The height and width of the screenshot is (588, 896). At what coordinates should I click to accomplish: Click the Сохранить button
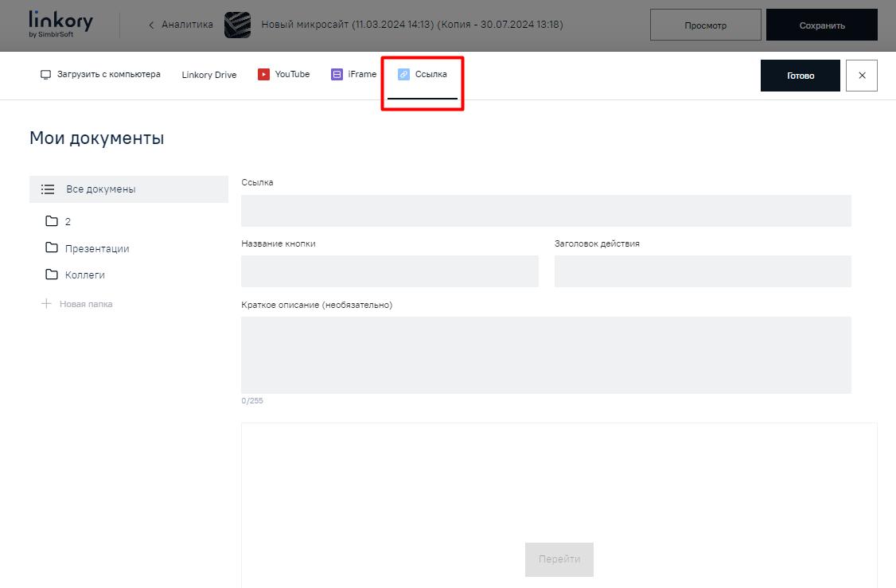[821, 25]
